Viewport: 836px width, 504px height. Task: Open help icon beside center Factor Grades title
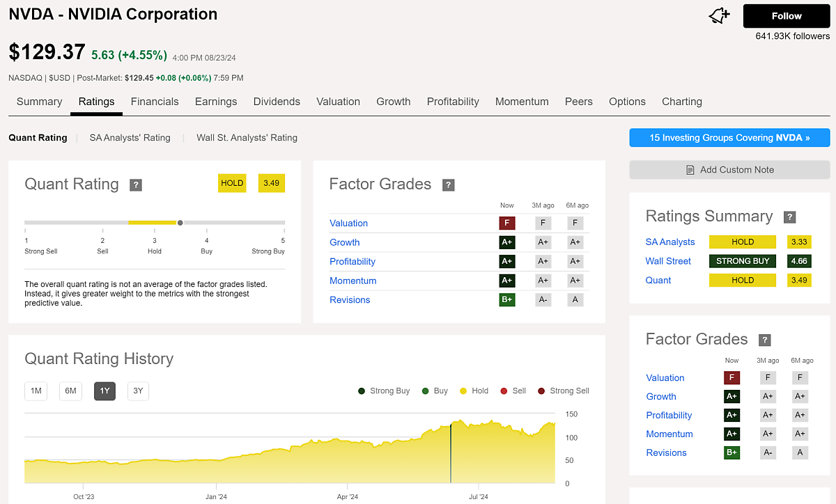449,185
